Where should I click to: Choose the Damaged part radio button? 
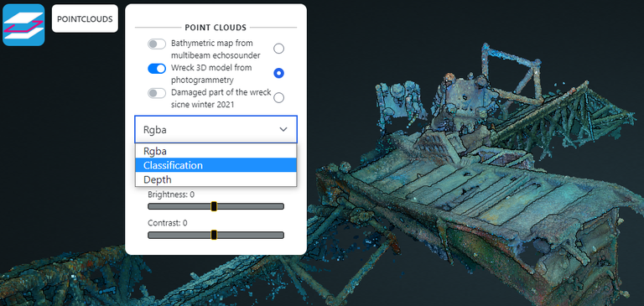pos(279,98)
